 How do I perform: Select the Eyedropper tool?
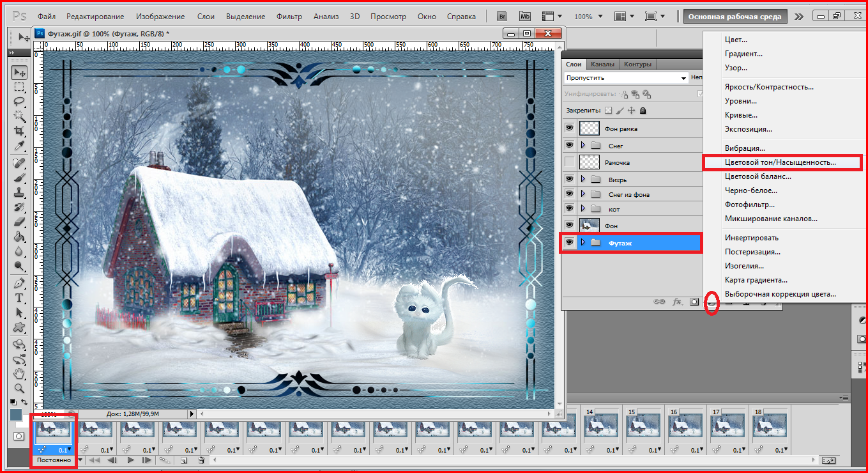pyautogui.click(x=20, y=144)
